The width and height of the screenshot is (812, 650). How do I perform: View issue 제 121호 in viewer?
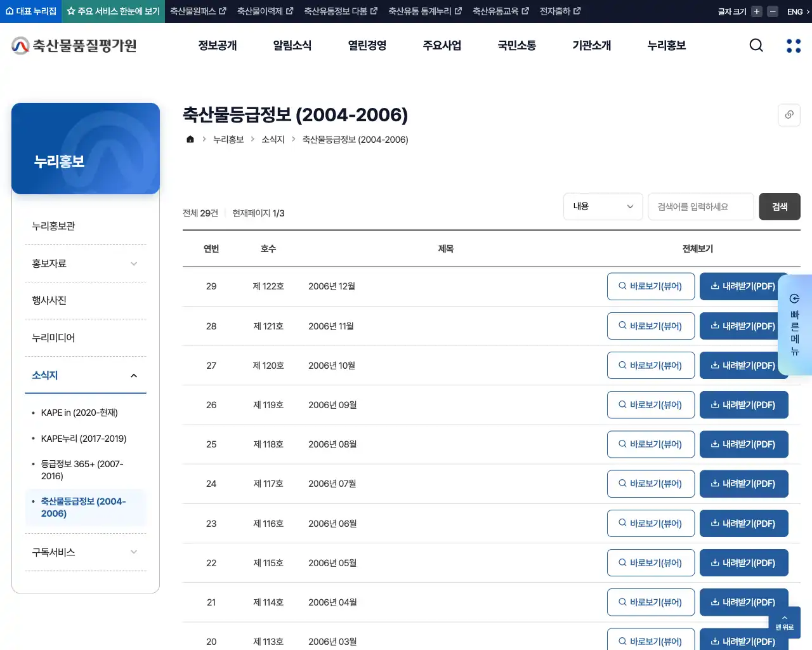coord(651,326)
